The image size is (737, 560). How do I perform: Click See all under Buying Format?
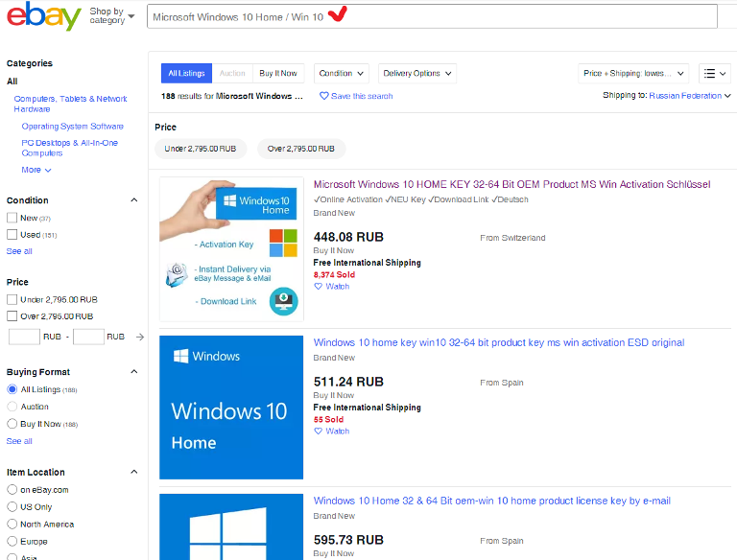point(19,441)
